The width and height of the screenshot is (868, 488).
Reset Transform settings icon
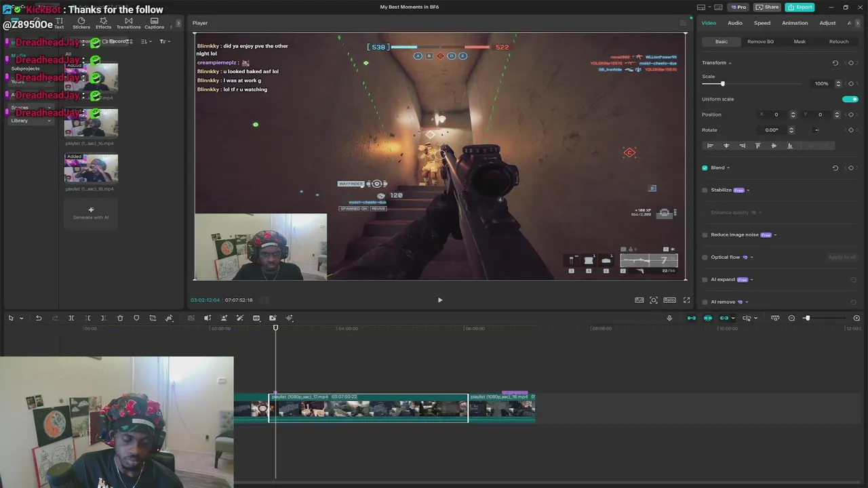tap(835, 63)
